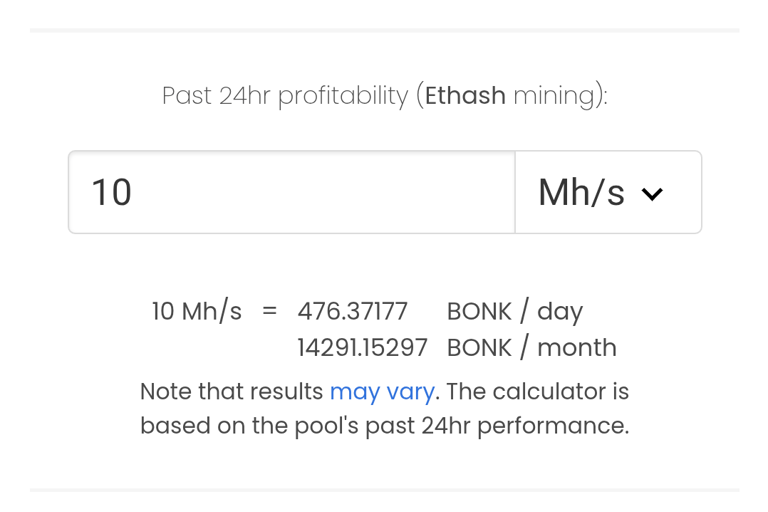Click the bold Ethash algorithm name
This screenshot has width=768, height=512.
[x=465, y=96]
